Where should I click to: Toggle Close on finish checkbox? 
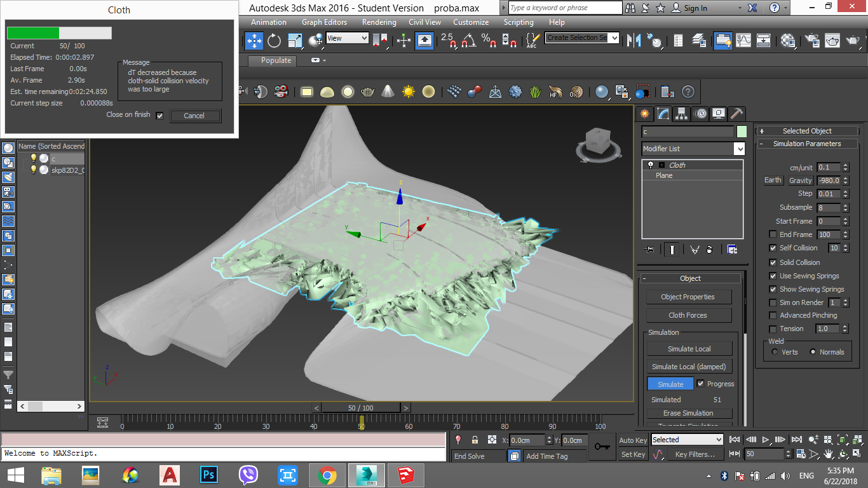159,116
